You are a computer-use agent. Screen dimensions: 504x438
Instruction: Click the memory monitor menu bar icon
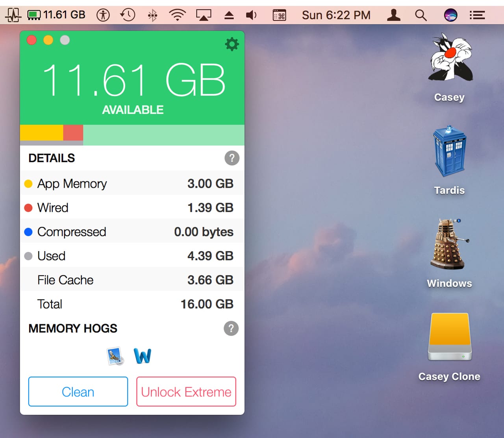[13, 15]
